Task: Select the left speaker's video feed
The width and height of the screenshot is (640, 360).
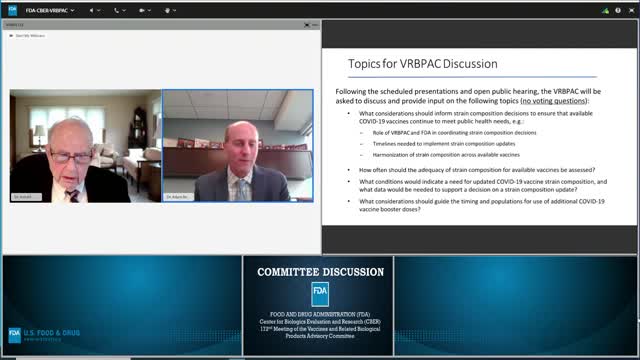Action: tap(85, 146)
